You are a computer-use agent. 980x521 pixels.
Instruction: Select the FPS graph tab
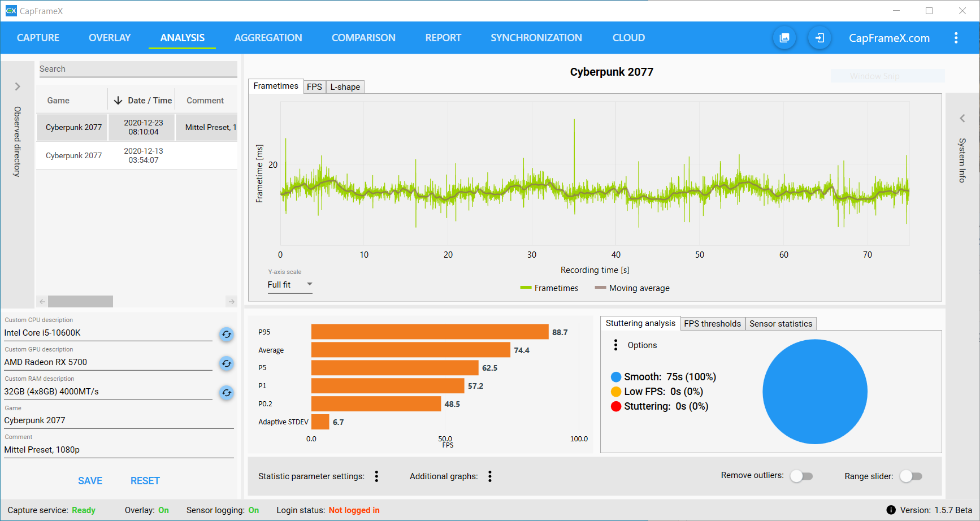314,87
